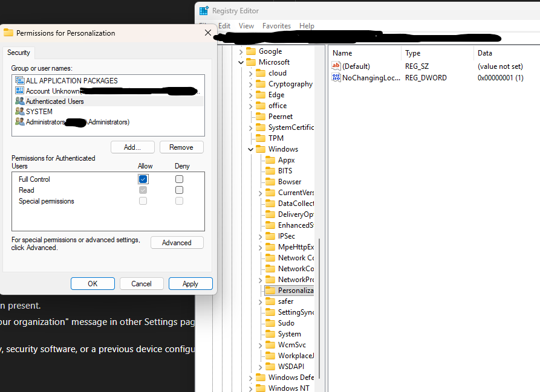Image resolution: width=540 pixels, height=392 pixels.
Task: Open the View menu in Registry Editor
Action: pos(246,26)
